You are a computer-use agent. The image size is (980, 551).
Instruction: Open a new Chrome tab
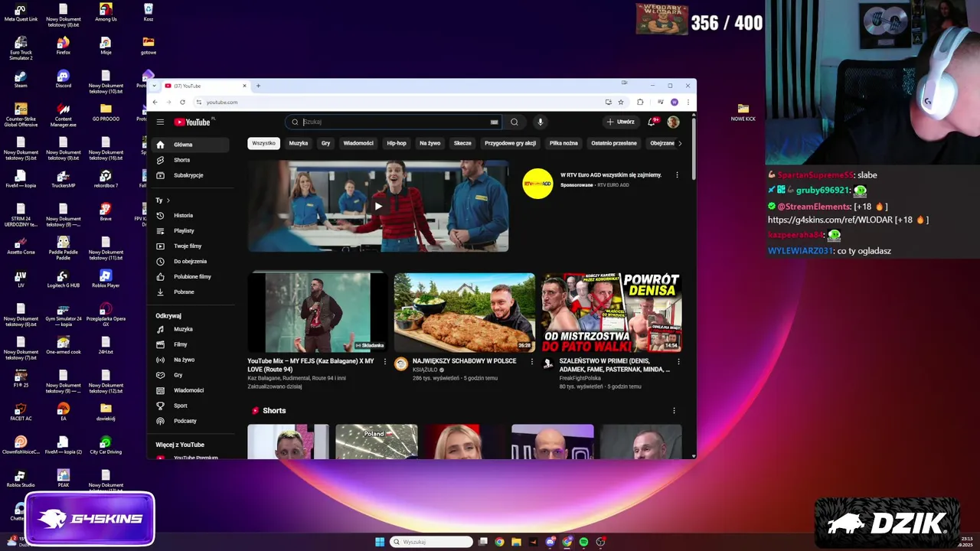[258, 86]
